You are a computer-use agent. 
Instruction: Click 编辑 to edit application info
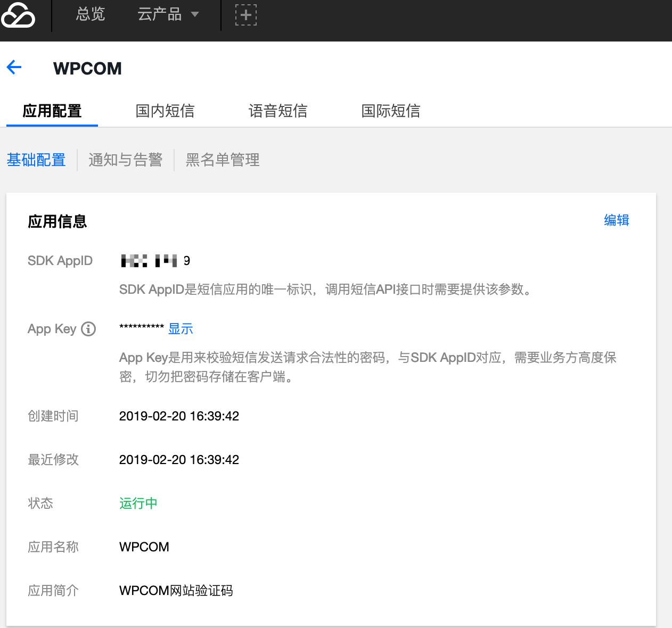pos(616,220)
